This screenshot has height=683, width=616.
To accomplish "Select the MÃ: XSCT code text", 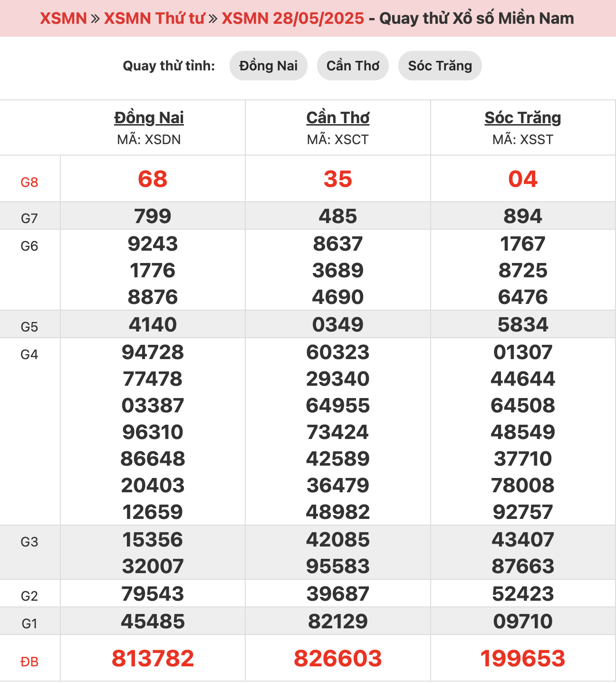I will [x=338, y=139].
